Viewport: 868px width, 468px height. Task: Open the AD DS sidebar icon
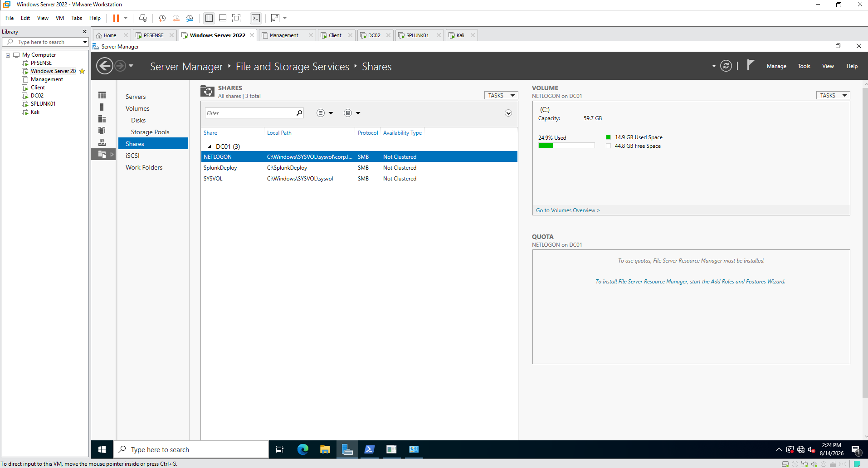tap(102, 131)
